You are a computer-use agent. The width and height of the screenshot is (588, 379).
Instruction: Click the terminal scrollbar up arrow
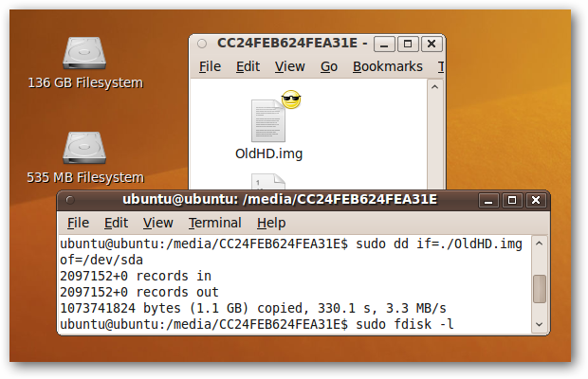pos(540,244)
